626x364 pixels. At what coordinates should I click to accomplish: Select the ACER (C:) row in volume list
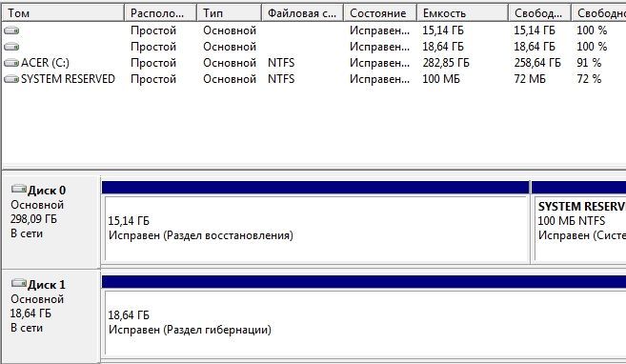pyautogui.click(x=313, y=63)
